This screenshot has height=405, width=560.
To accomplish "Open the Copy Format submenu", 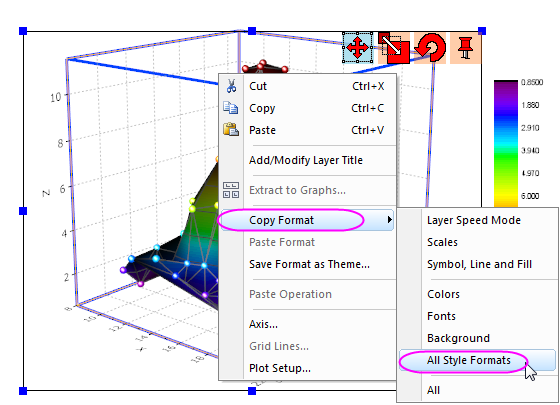I will pyautogui.click(x=308, y=220).
